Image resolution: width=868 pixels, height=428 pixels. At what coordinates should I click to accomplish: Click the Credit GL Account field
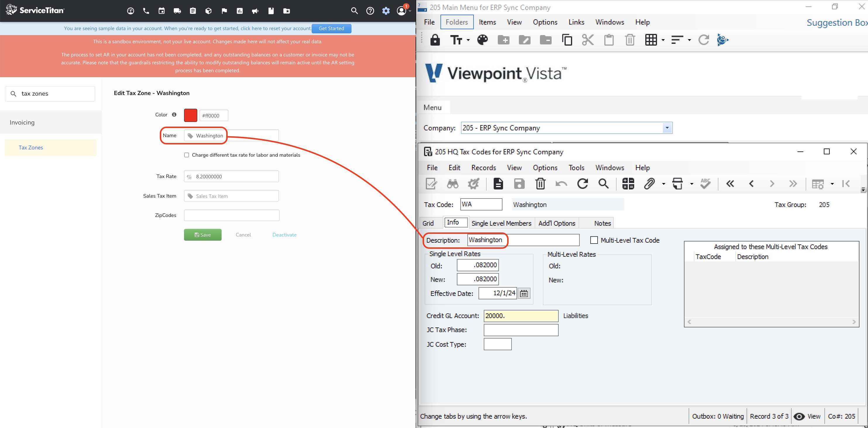(x=521, y=316)
